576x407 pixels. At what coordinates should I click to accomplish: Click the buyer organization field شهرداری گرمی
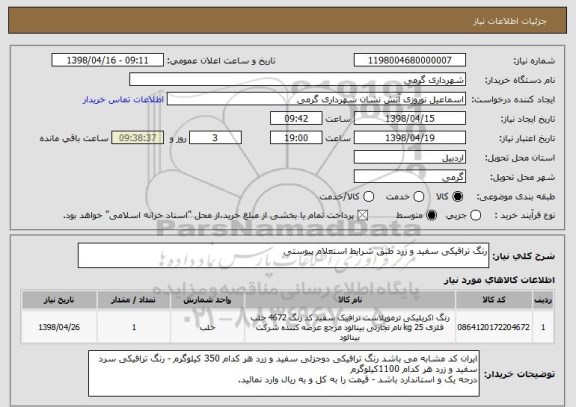[x=298, y=80]
